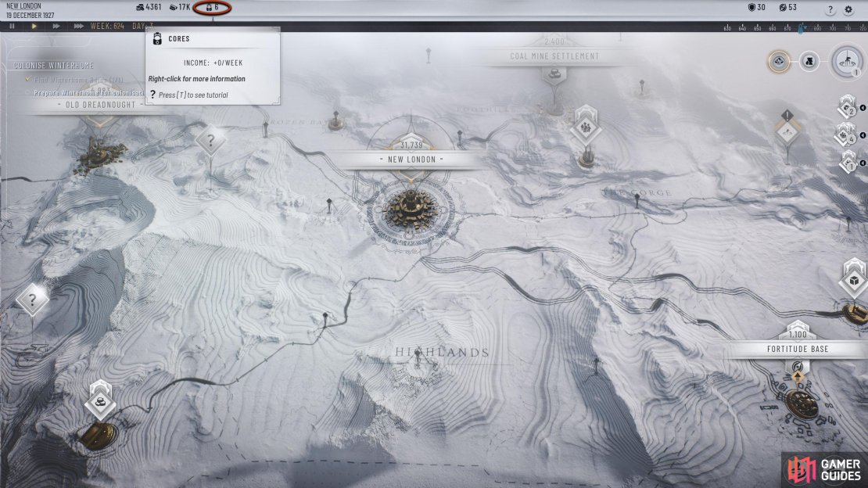
Task: Click the icon next to the 53 counter
Action: pos(782,7)
